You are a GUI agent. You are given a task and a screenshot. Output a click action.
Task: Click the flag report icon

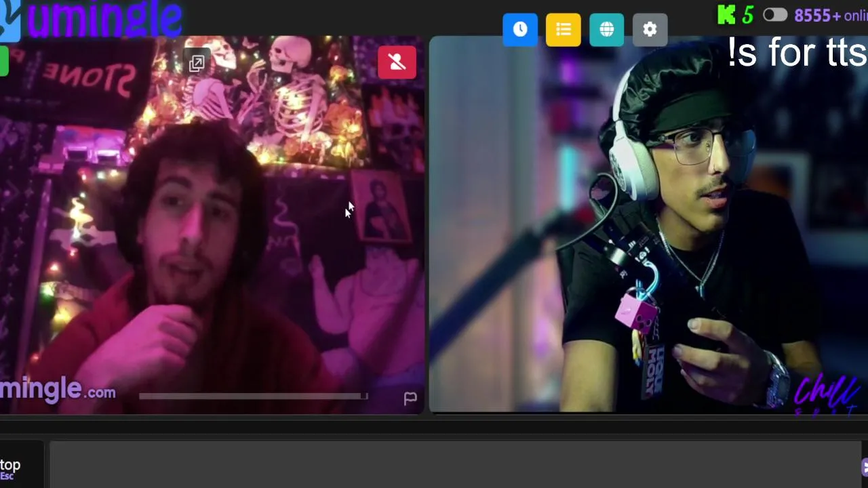pyautogui.click(x=410, y=399)
